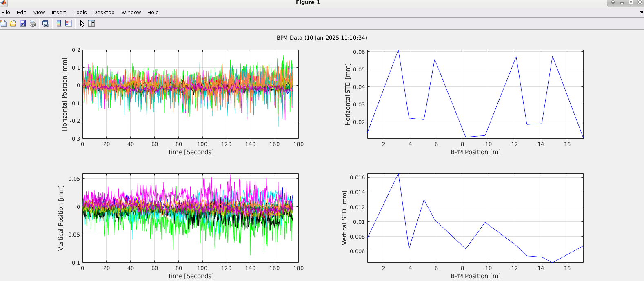This screenshot has width=644, height=281.
Task: Toggle the Insert Colorbar tool
Action: point(59,23)
